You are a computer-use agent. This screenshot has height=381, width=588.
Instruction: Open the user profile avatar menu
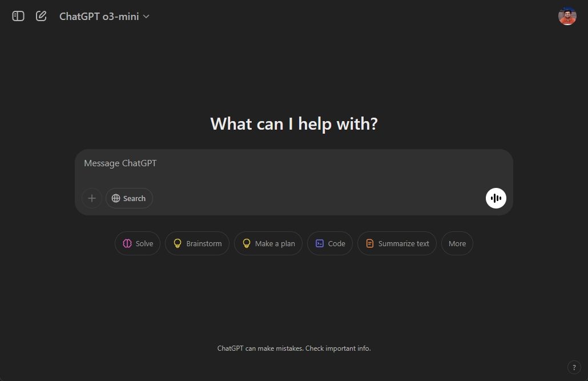(567, 16)
